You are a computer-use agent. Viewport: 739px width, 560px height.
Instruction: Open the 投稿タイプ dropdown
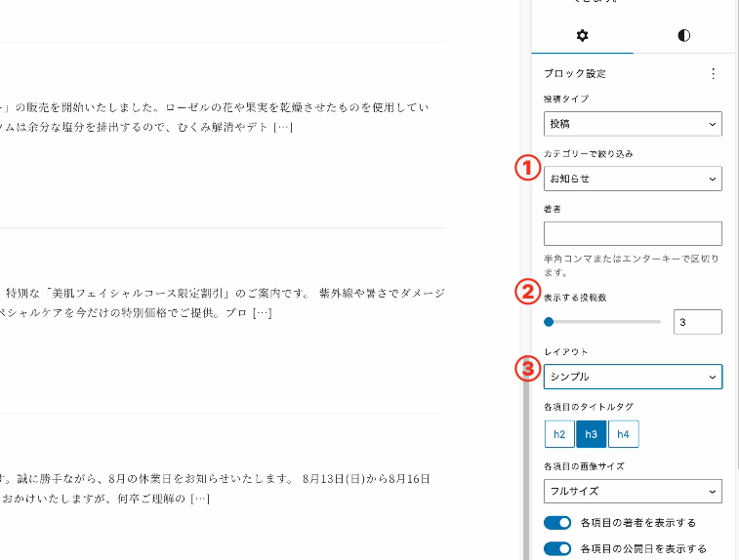(633, 124)
